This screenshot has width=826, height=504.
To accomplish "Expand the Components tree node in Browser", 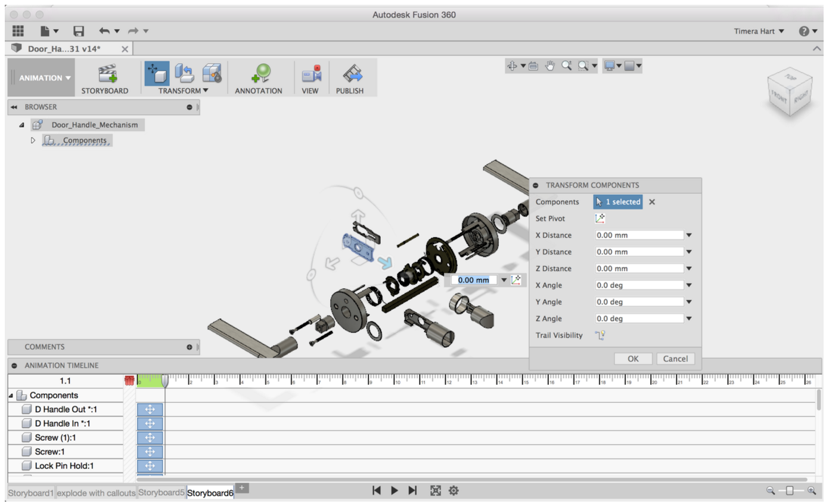I will (33, 141).
